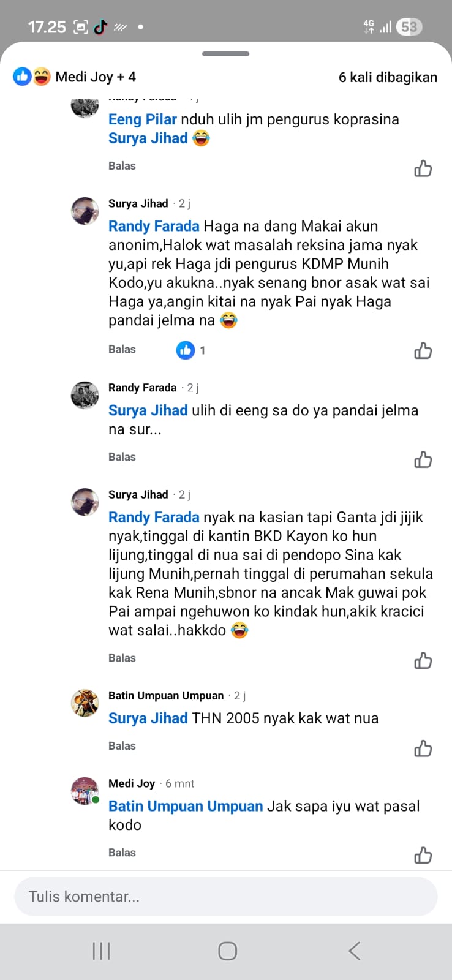The height and width of the screenshot is (980, 452).
Task: Open the '6 kali dibagikan' shares list
Action: point(388,77)
